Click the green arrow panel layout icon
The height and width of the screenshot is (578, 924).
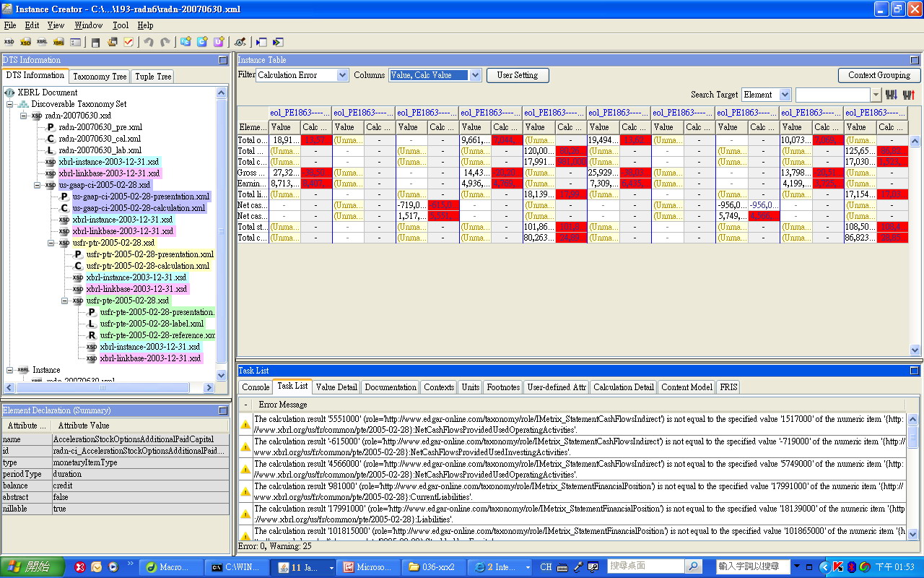click(x=278, y=42)
